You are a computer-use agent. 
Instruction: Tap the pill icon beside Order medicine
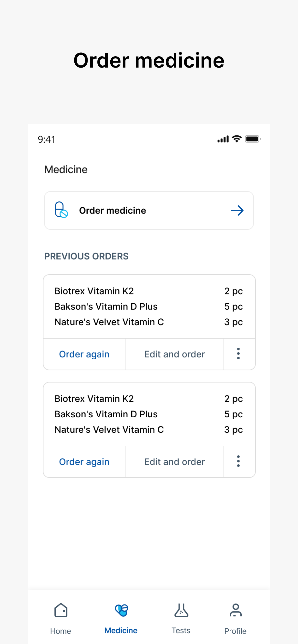(61, 210)
